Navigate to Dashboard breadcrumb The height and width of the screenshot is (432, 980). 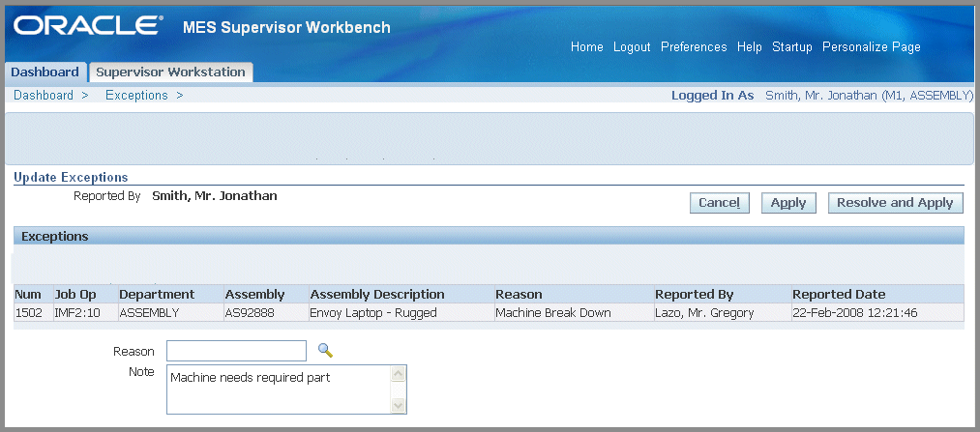pyautogui.click(x=44, y=96)
